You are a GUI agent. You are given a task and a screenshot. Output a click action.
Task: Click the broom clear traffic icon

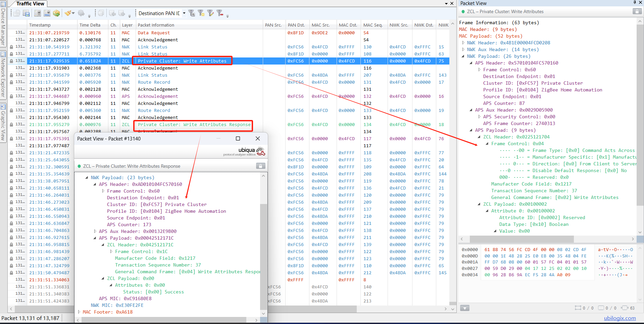pyautogui.click(x=68, y=13)
